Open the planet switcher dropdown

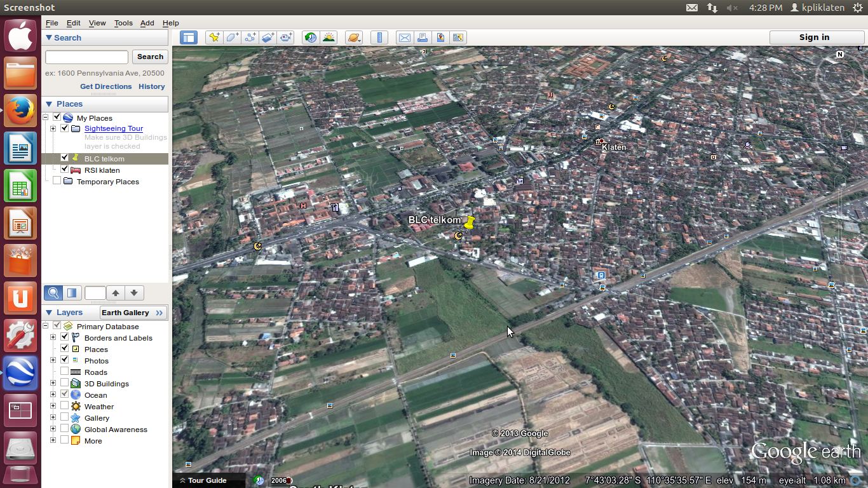coord(354,37)
